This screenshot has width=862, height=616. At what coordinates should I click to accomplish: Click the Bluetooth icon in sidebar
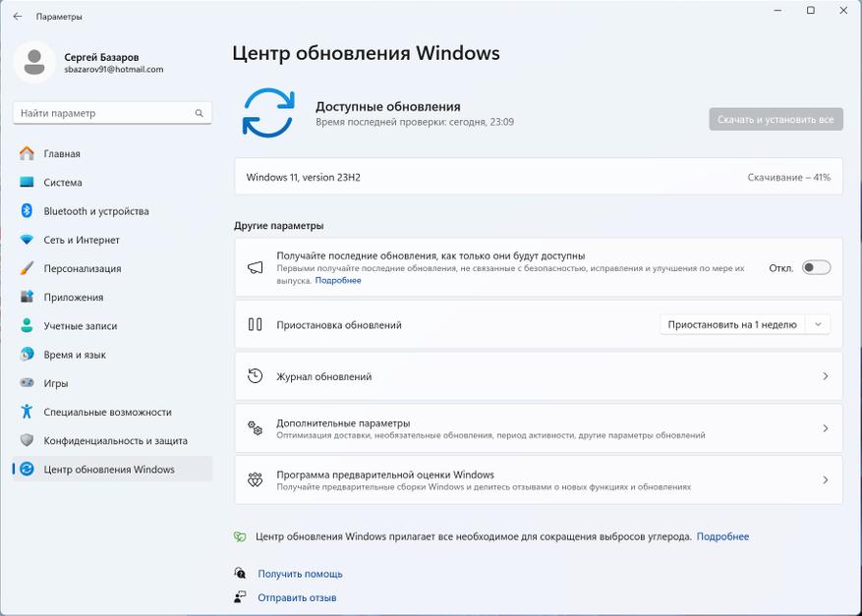(x=27, y=210)
